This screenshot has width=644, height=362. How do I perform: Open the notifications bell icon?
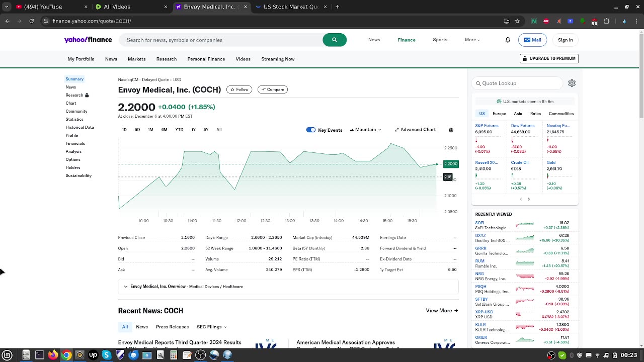[x=508, y=40]
